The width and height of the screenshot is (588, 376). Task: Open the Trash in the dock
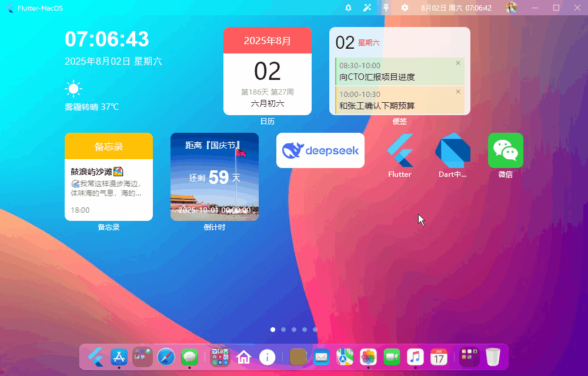point(493,357)
